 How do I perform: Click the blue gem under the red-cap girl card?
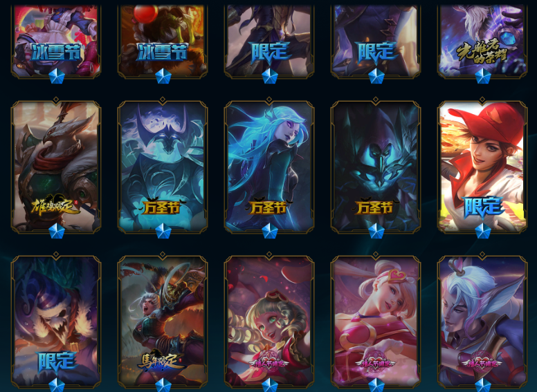point(482,231)
